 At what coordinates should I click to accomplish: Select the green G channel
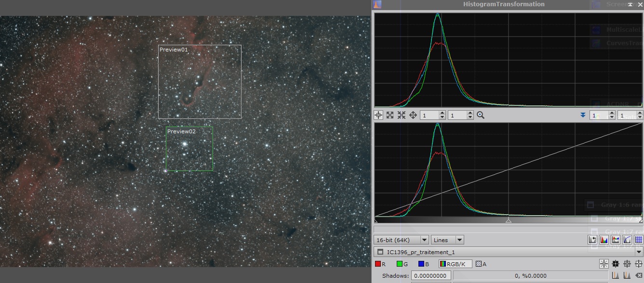pyautogui.click(x=402, y=264)
